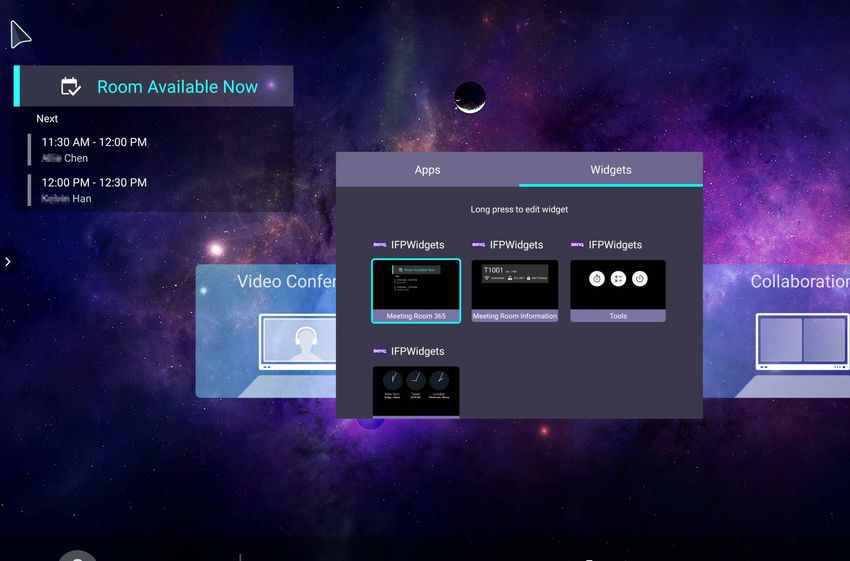Click the crescent moon icon
The width and height of the screenshot is (850, 561).
coord(470,98)
